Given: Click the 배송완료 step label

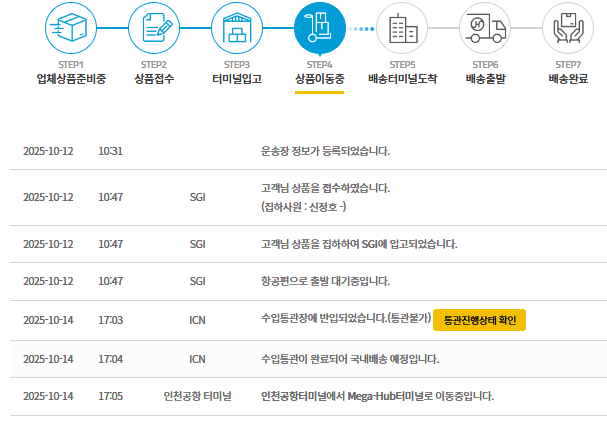Looking at the screenshot, I should tap(571, 78).
